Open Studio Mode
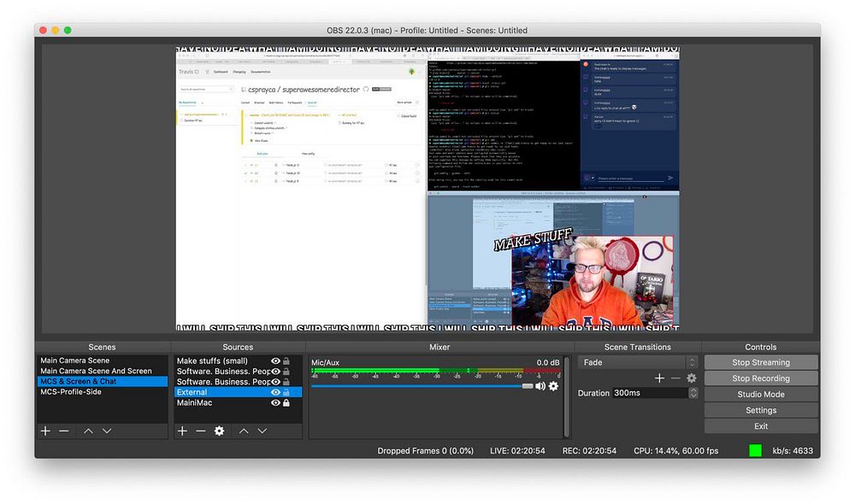855x504 pixels. 760,395
